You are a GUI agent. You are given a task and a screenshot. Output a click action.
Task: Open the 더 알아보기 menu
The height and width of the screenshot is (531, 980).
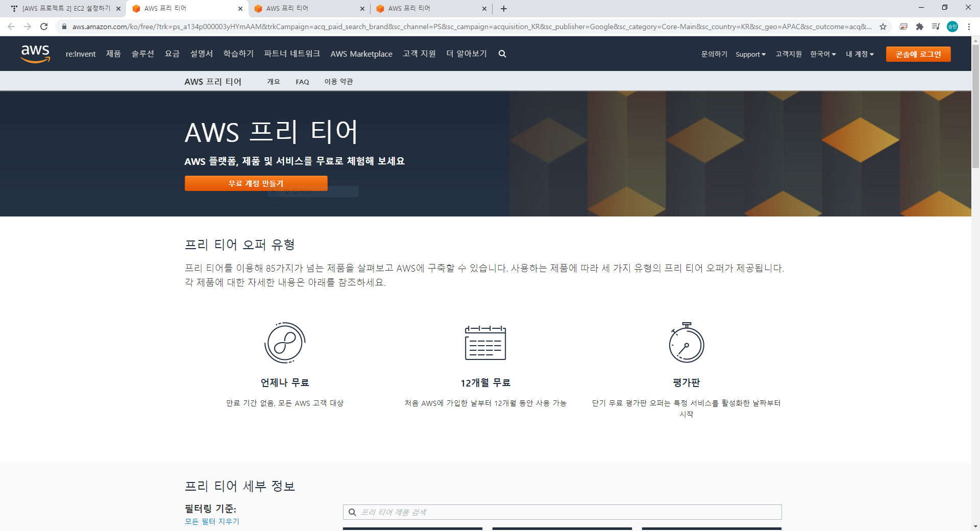point(467,54)
